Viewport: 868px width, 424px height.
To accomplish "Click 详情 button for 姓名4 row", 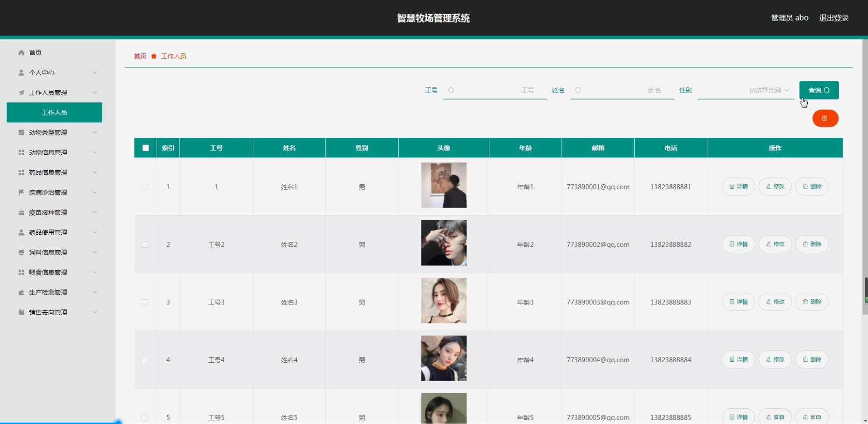I will click(x=739, y=359).
